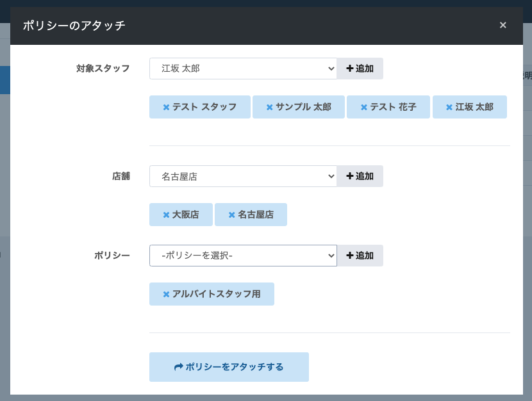Click the share arrow icon on attach button
This screenshot has height=401, width=532.
[179, 367]
